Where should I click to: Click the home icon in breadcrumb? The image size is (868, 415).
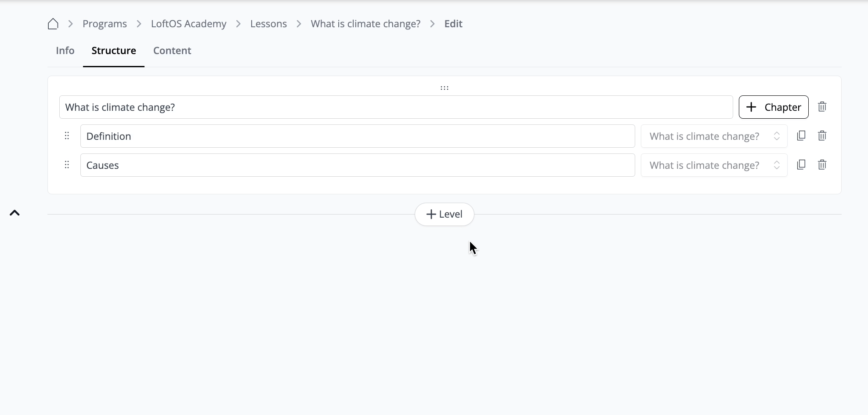pos(53,24)
